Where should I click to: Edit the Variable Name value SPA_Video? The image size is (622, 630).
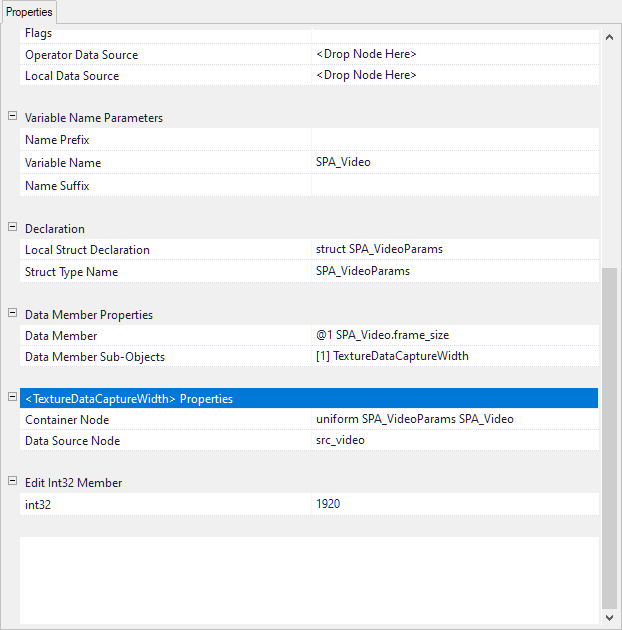click(455, 162)
